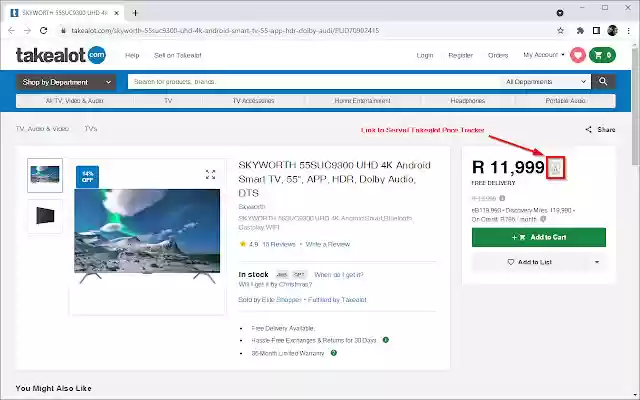Screen dimensions: 640x400
Task: Close the SKYWORTH browser tab
Action: [116, 13]
